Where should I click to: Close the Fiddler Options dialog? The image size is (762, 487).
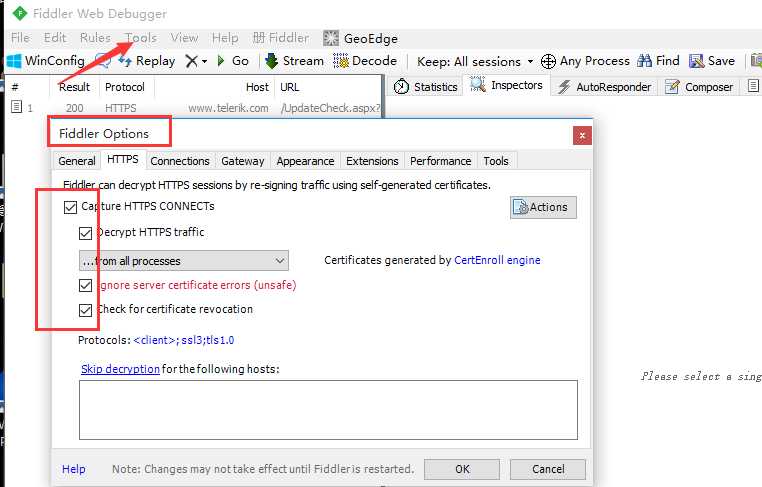click(x=582, y=136)
